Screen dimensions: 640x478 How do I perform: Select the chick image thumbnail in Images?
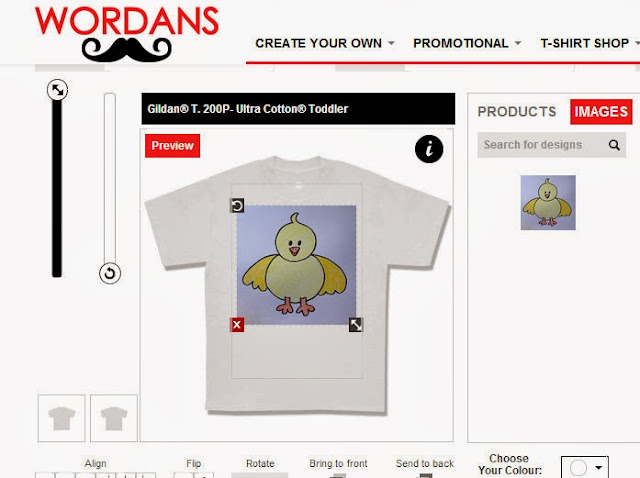[548, 202]
